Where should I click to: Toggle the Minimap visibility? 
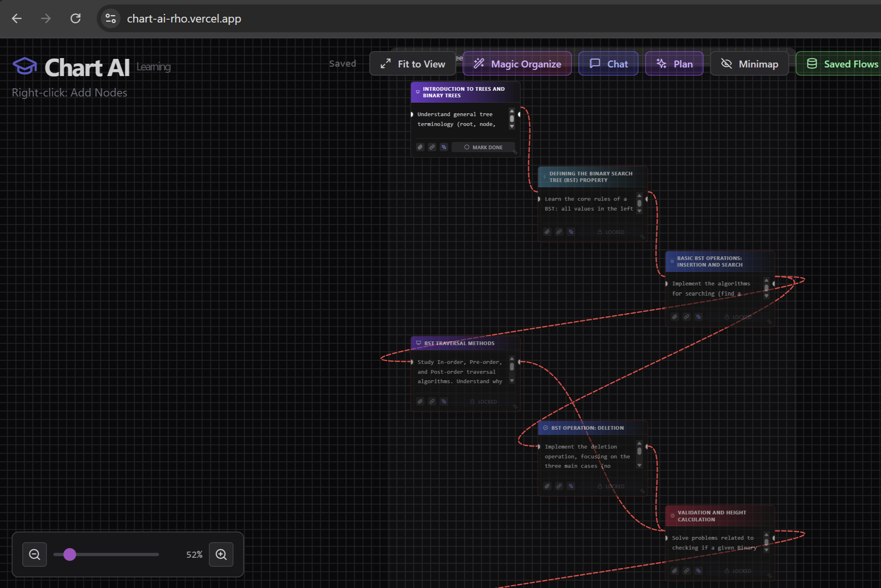click(750, 64)
